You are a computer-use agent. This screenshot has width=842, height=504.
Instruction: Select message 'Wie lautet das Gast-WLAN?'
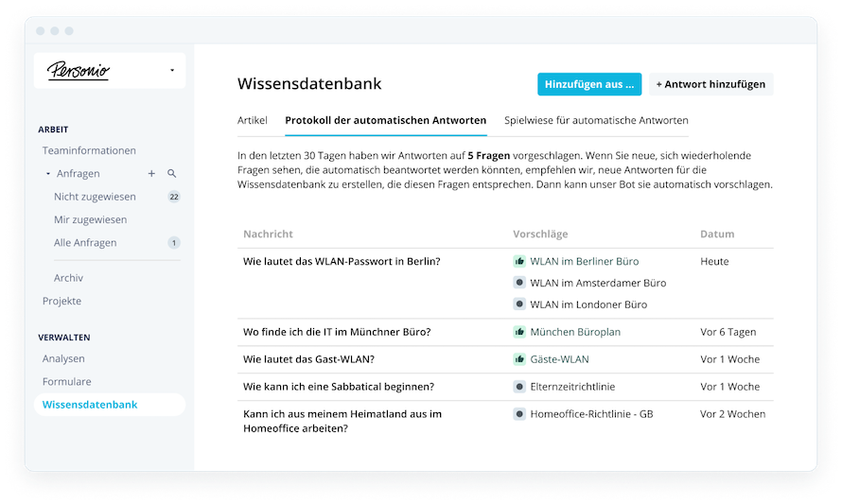pyautogui.click(x=308, y=359)
